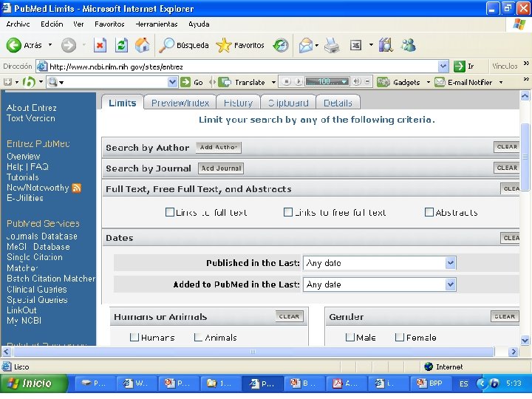Open Gadgets toolbar icon
532x399 pixels.
click(x=383, y=82)
